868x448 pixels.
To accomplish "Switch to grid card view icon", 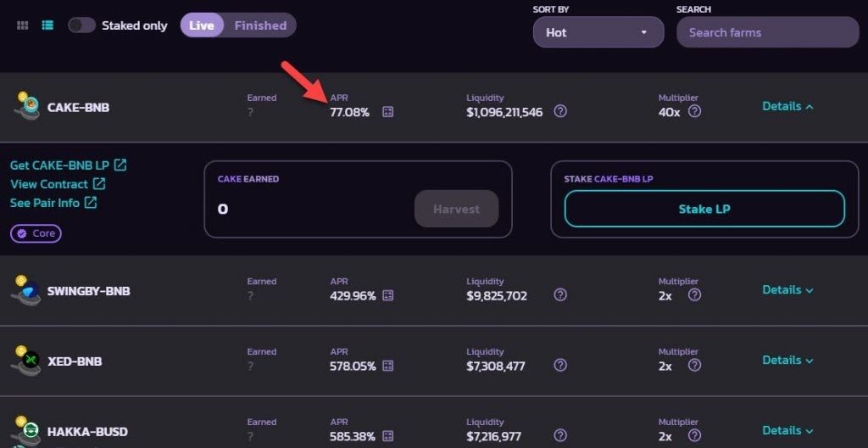I will [23, 25].
